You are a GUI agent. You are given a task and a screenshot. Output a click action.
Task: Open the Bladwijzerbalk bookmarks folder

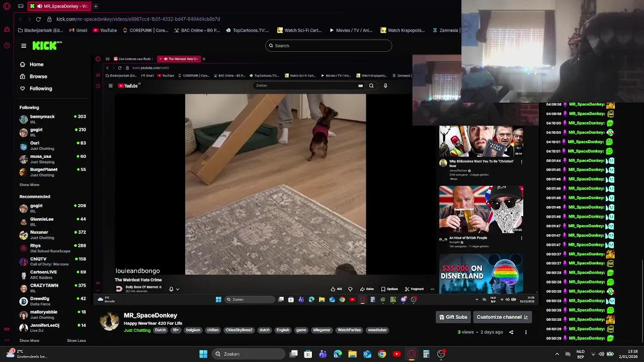40,30
